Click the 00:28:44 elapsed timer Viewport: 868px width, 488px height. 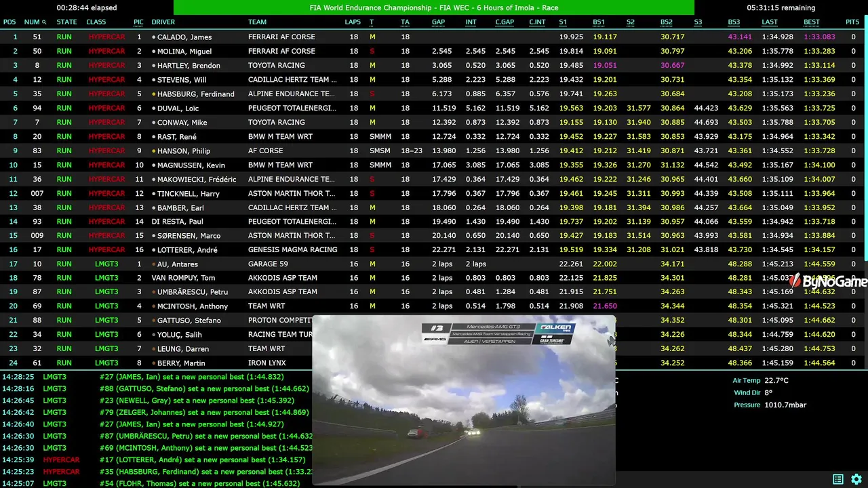pyautogui.click(x=87, y=8)
